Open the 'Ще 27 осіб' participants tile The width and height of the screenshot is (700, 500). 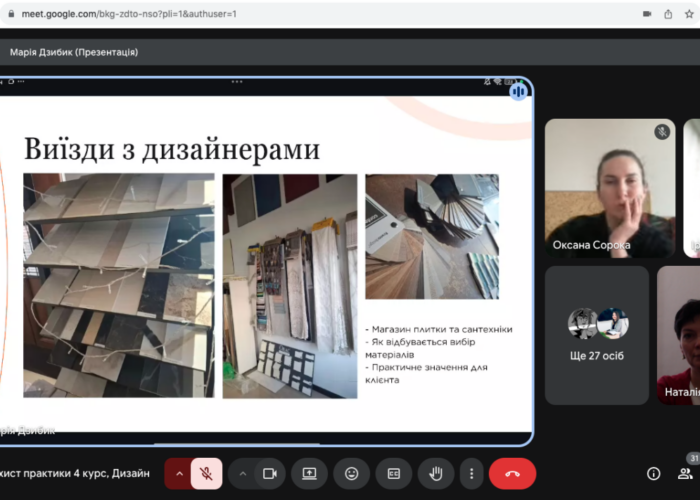(597, 335)
